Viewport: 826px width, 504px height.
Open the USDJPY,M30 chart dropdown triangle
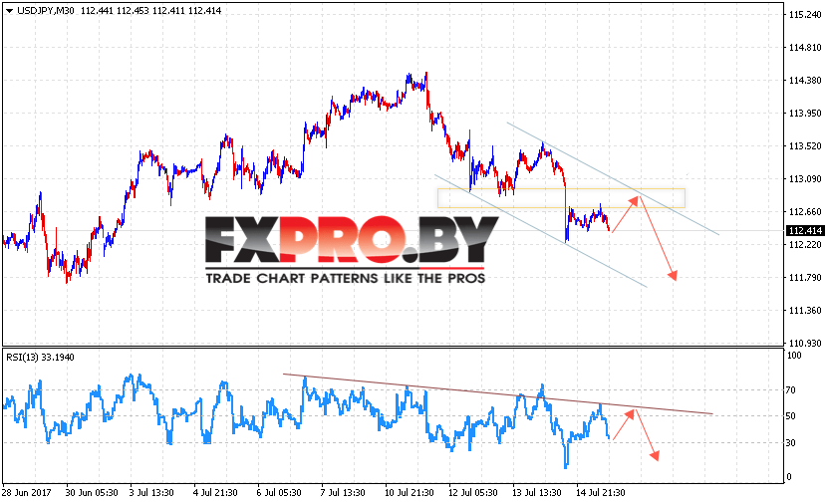click(x=9, y=11)
